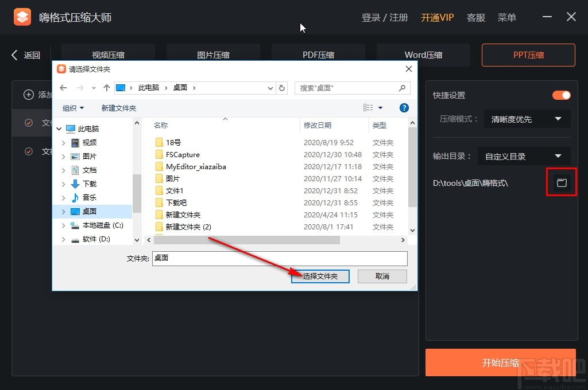
Task: Change view layout icon in dialog
Action: [368, 108]
